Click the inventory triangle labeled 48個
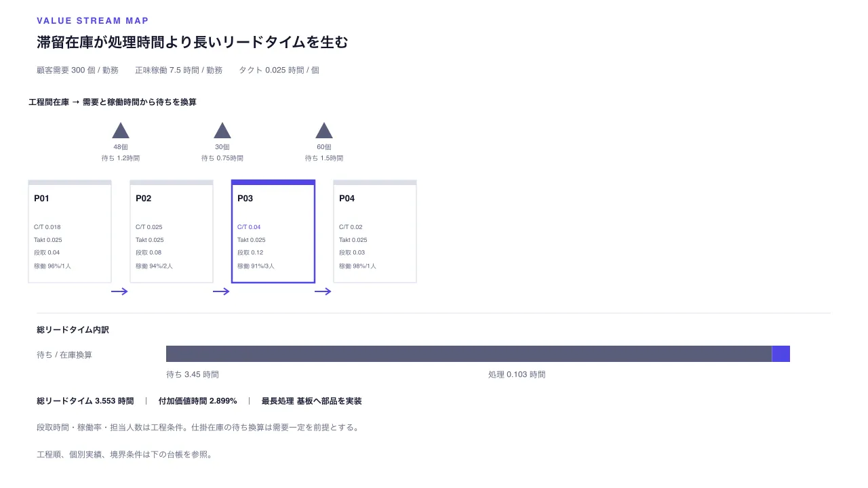The height and width of the screenshot is (488, 868). pos(121,130)
